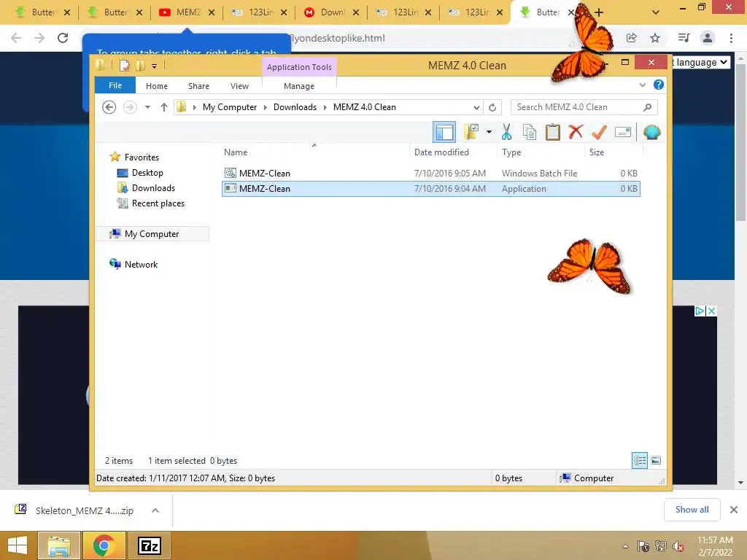Click the blue Help question mark icon
Viewport: 747px width, 560px height.
click(659, 85)
